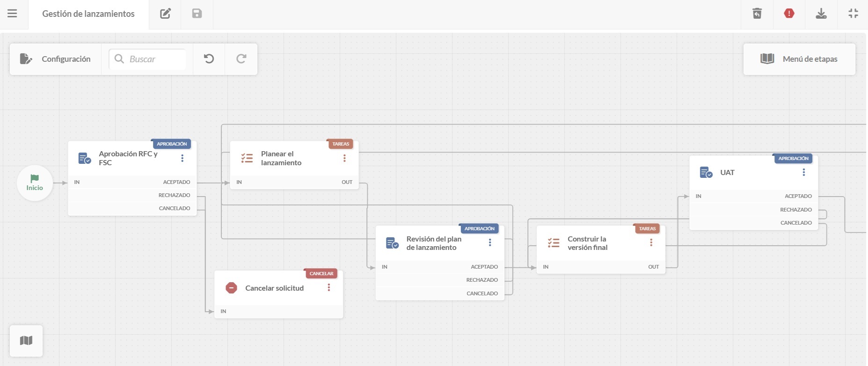Open options menu for Planear el lanzamiento
The width and height of the screenshot is (868, 366).
coord(344,158)
